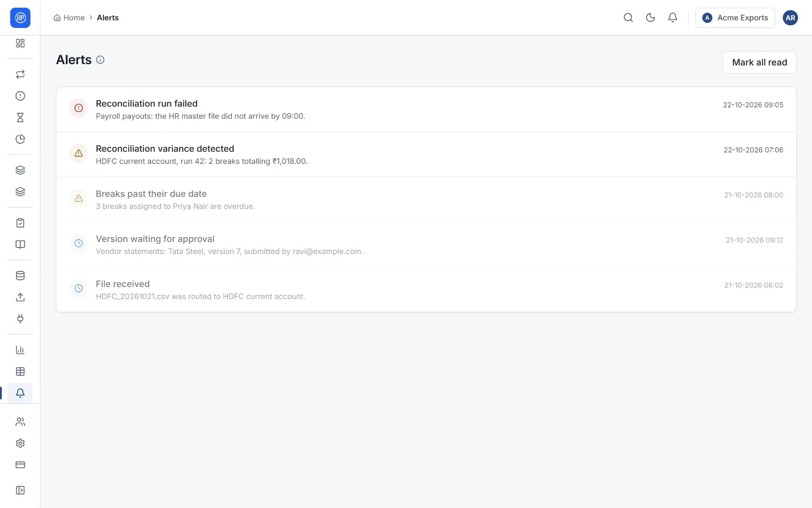
Task: Click the Vendor statements Tata Steel description
Action: tap(229, 252)
